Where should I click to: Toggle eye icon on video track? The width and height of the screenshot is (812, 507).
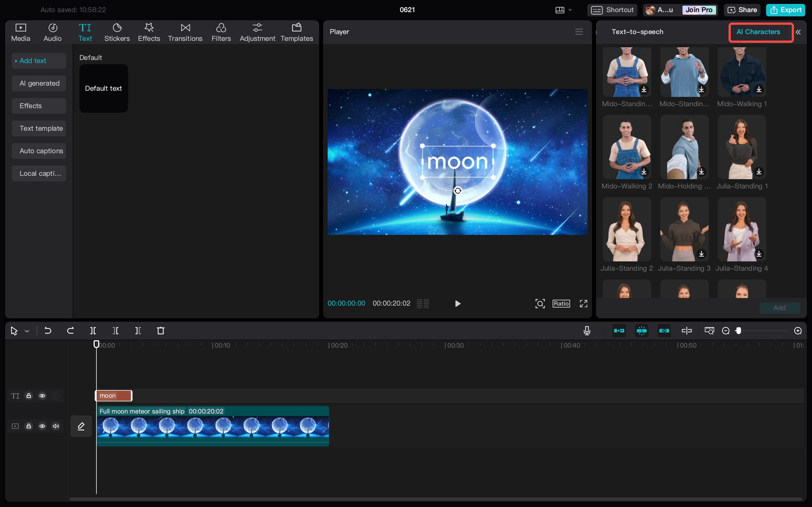click(42, 426)
